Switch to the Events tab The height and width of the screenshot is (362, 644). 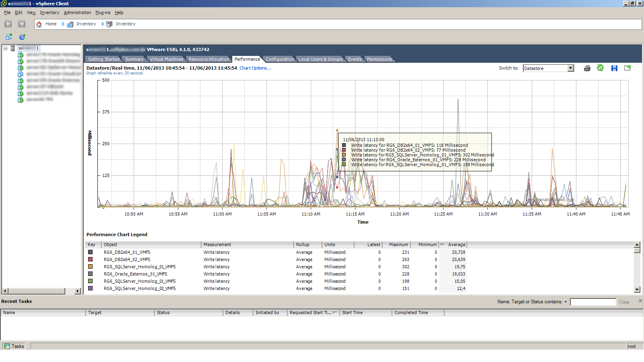(x=355, y=59)
